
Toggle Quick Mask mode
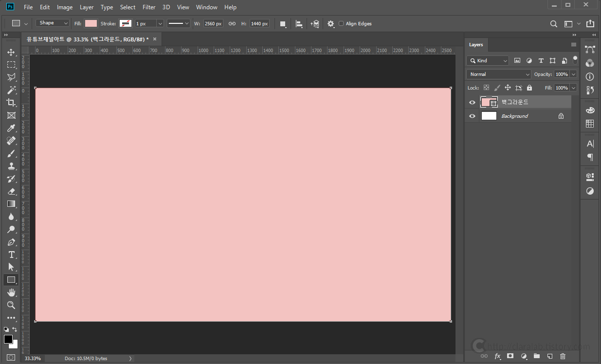pyautogui.click(x=11, y=357)
